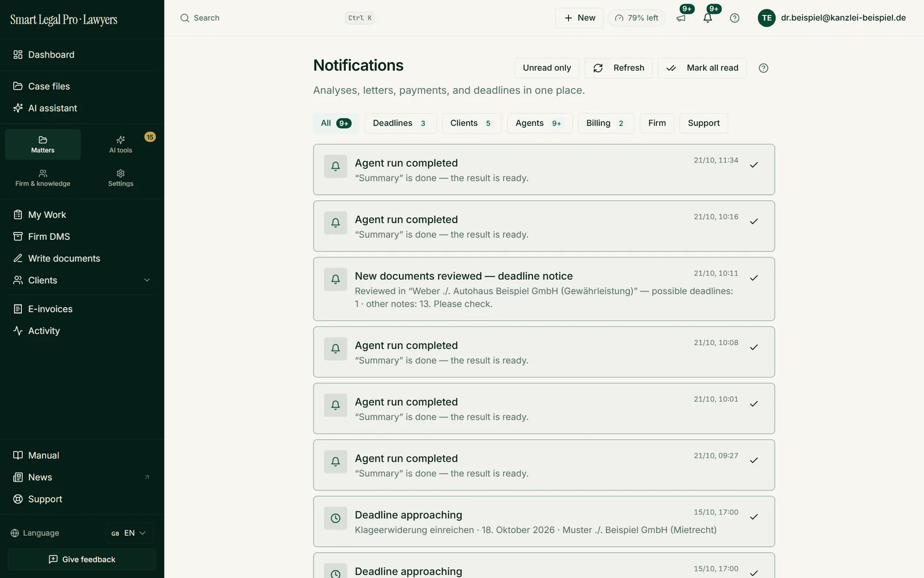Viewport: 924px width, 578px height.
Task: Select the Firm notifications tab
Action: click(x=657, y=123)
